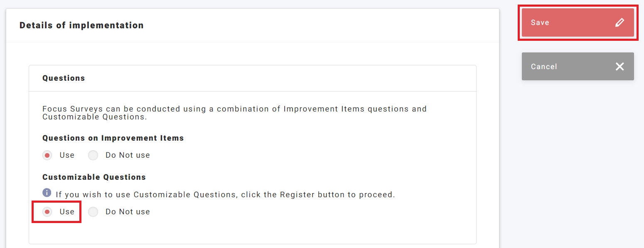Click the Questions section header
644x248 pixels.
pyautogui.click(x=64, y=78)
